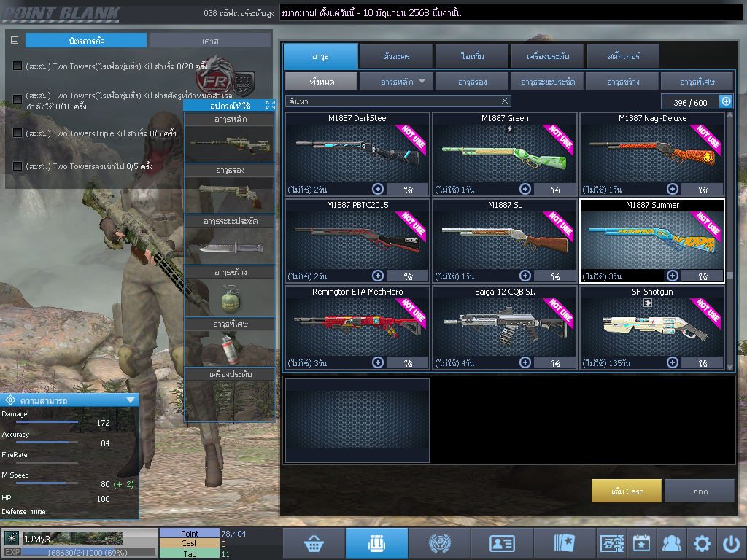Switch to the สติ๊กเกอร์ tab
The height and width of the screenshot is (560, 747).
624,56
